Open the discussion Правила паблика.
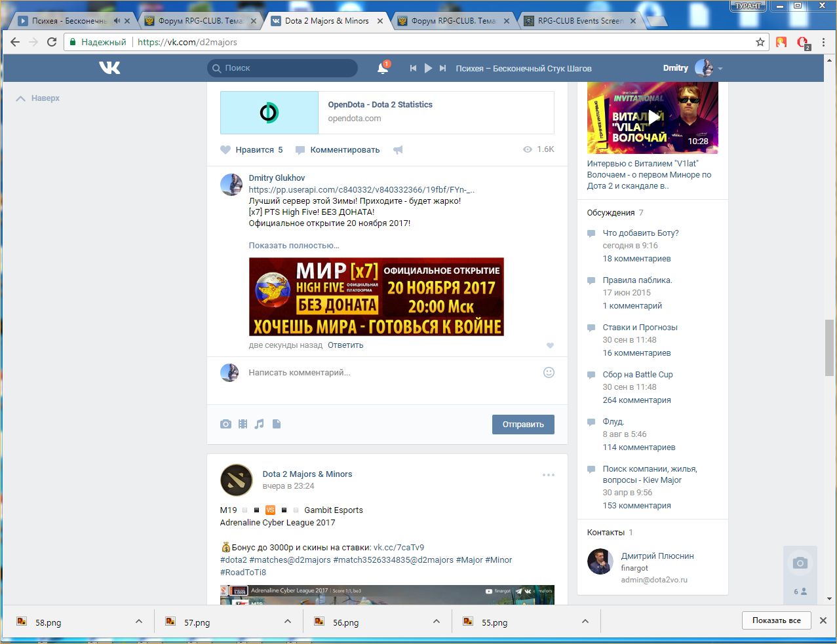837x644 pixels. (637, 280)
